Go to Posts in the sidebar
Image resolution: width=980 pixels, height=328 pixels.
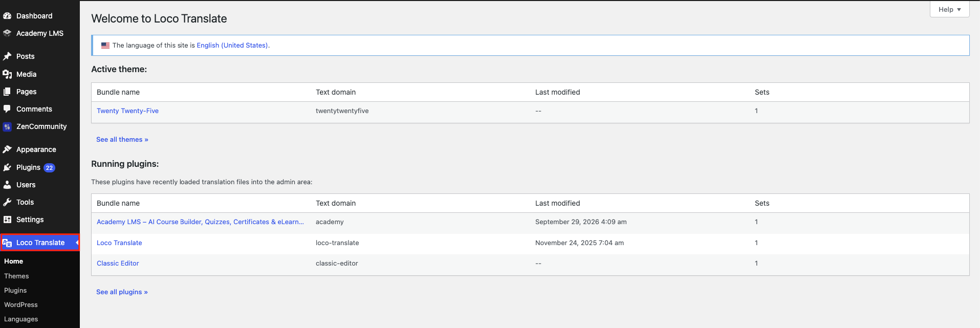coord(26,56)
